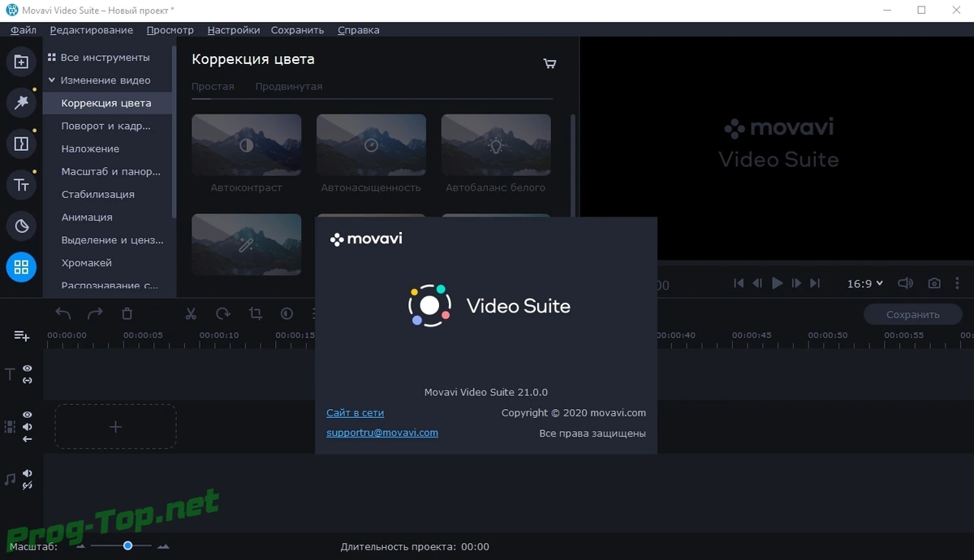The width and height of the screenshot is (974, 560).
Task: Add a new track to timeline
Action: (22, 335)
